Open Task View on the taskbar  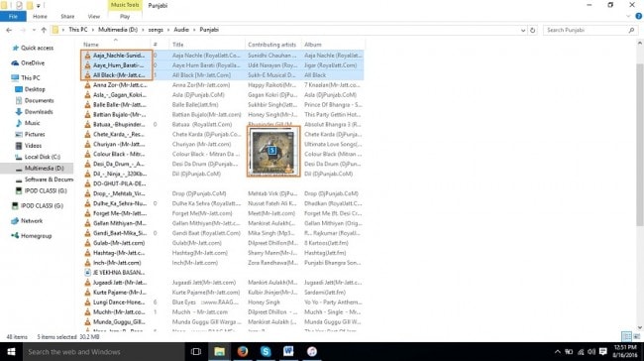[x=196, y=351]
